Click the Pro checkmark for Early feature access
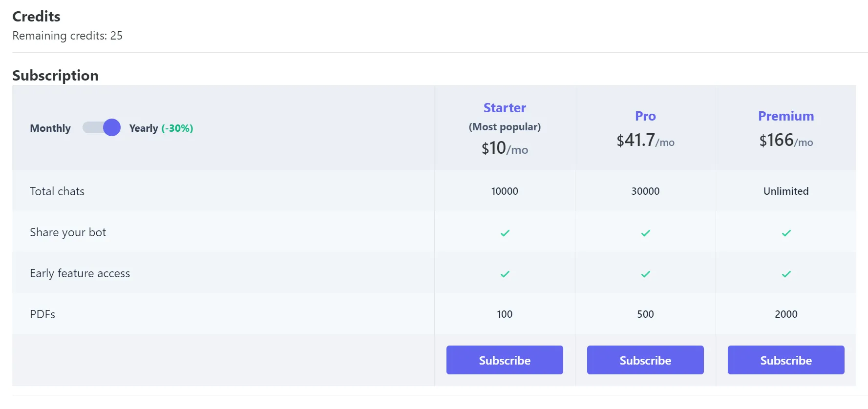Viewport: 868px width, 409px height. 645,274
